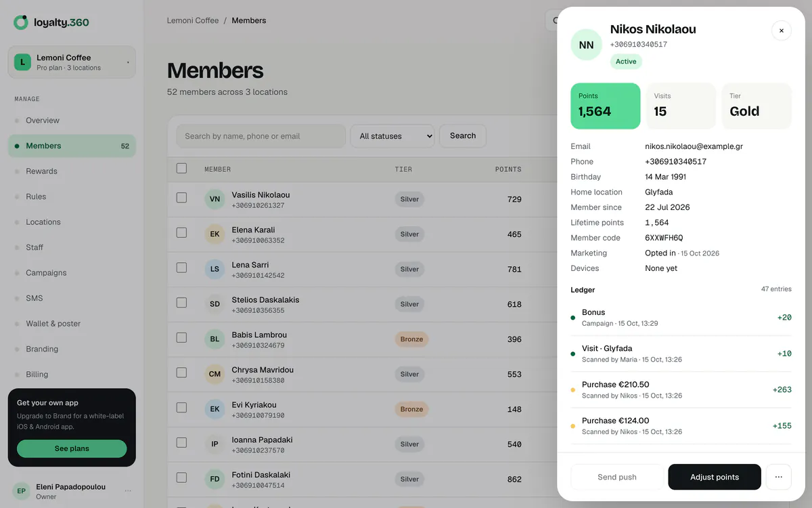Click the LS avatar of Lena Sarri
812x508 pixels.
[215, 269]
